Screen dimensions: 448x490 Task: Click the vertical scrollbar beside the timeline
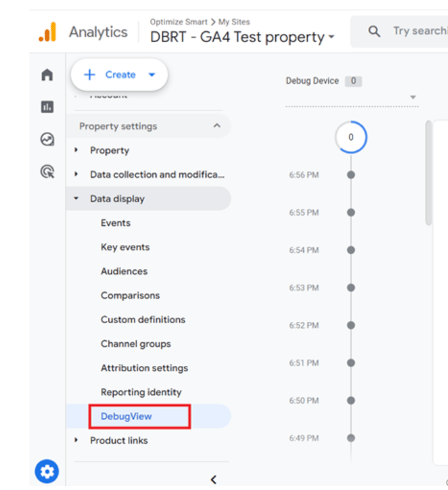pyautogui.click(x=428, y=173)
